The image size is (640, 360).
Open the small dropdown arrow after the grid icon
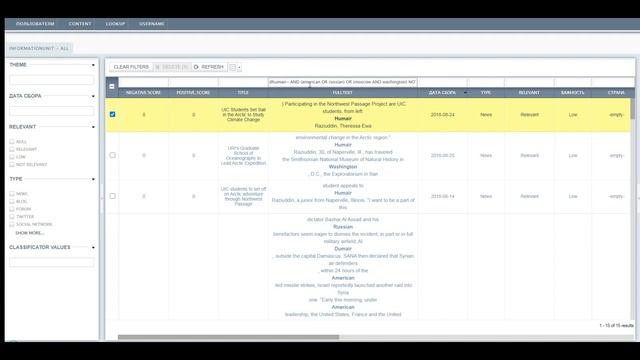pyautogui.click(x=239, y=67)
